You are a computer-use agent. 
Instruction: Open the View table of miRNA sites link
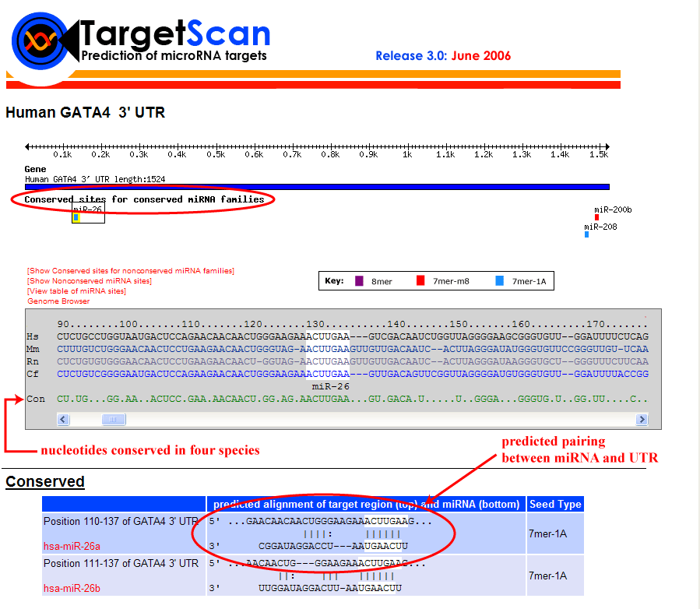pyautogui.click(x=76, y=291)
